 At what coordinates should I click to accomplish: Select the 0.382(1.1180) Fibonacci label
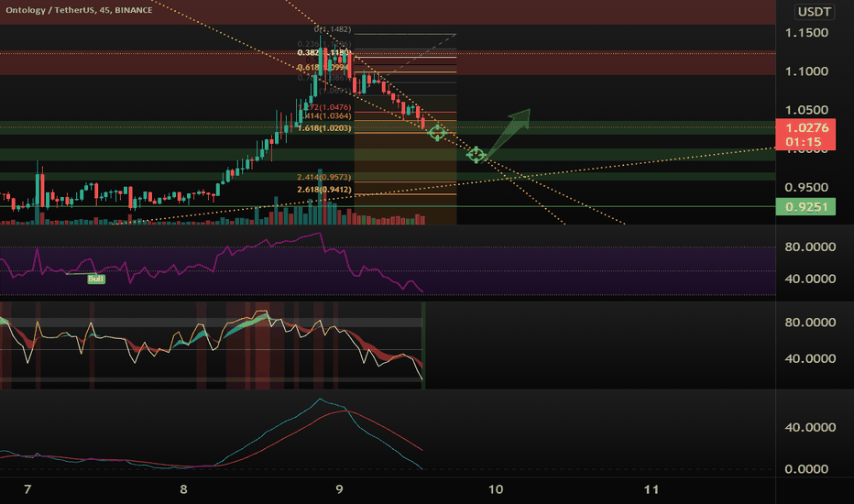tap(323, 53)
